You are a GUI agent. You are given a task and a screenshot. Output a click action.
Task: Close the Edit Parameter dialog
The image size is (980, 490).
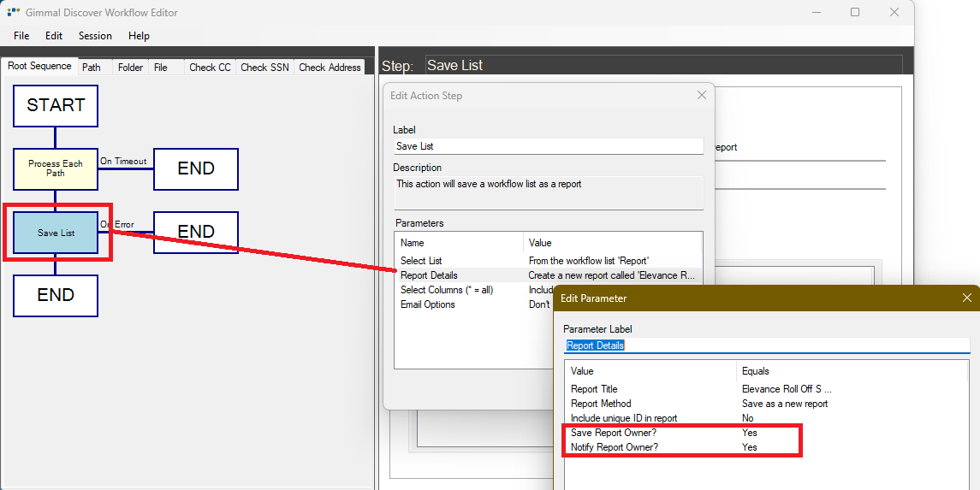click(967, 298)
